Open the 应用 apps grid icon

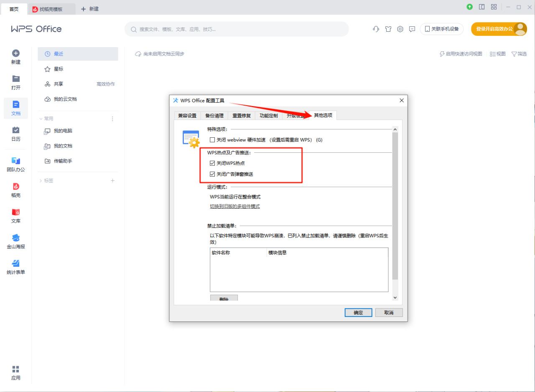pyautogui.click(x=16, y=373)
